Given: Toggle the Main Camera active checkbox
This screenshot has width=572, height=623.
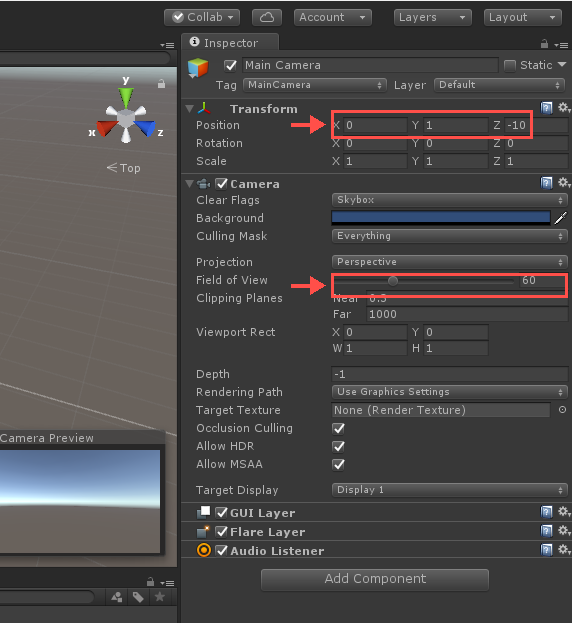Looking at the screenshot, I should click(x=230, y=66).
